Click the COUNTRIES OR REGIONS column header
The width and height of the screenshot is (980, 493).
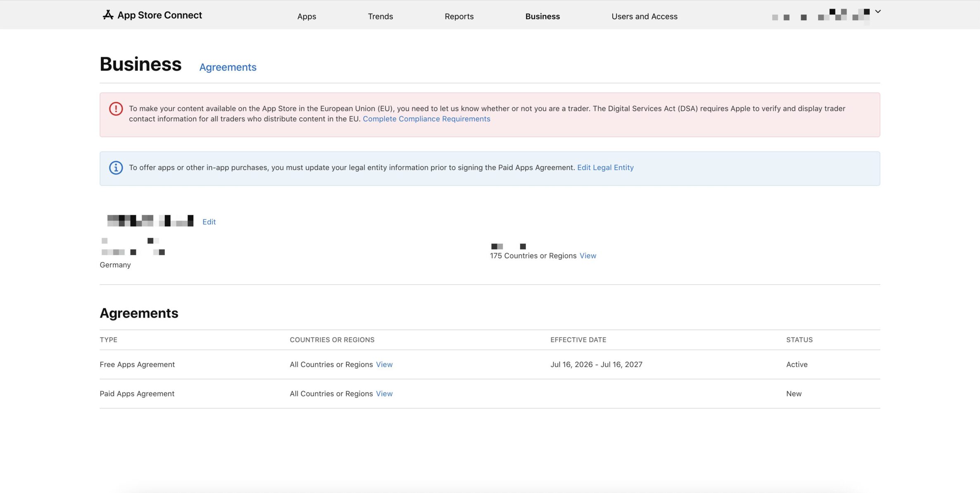pyautogui.click(x=332, y=340)
